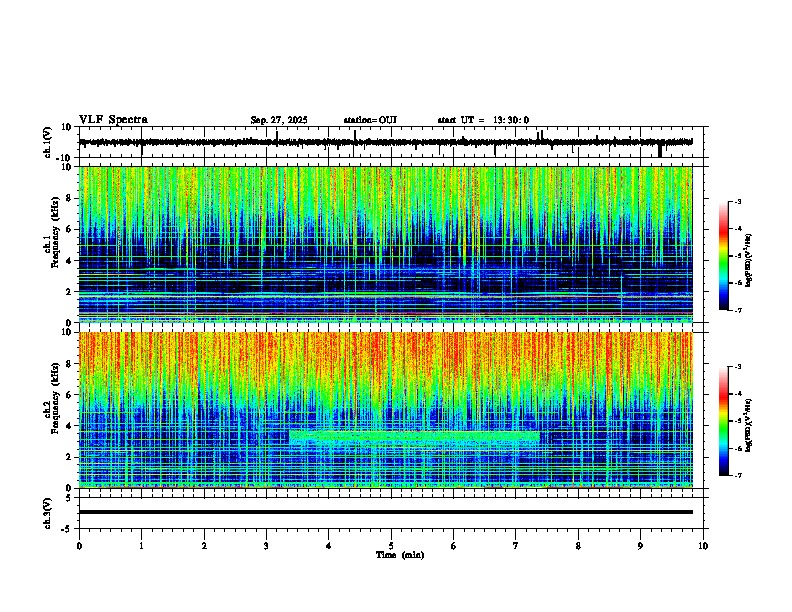Click tick label "7" on the Time axis
792x612 pixels.
(x=516, y=546)
